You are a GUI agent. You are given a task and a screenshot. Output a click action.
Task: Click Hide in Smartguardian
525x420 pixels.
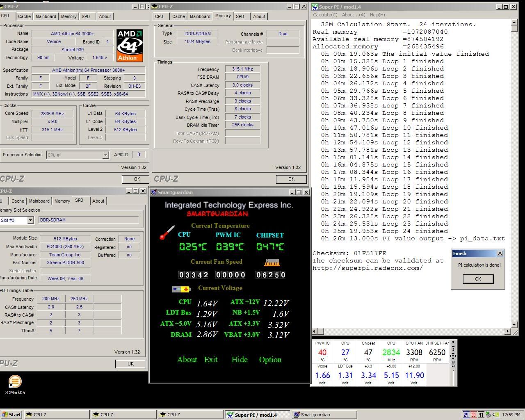pos(240,360)
